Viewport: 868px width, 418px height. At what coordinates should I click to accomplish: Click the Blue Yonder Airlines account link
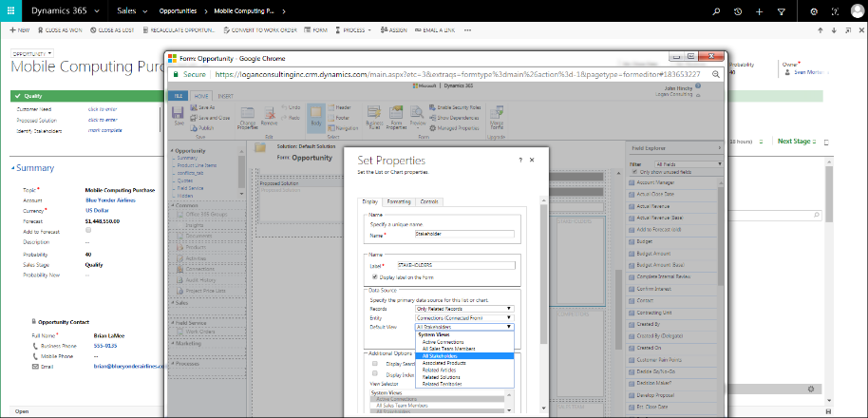[x=110, y=200]
